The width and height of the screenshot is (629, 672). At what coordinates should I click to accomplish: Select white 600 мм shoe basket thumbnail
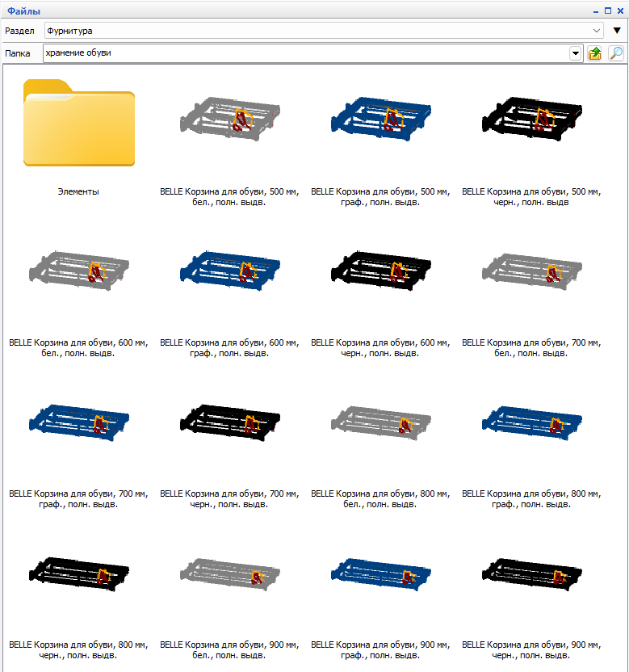pyautogui.click(x=79, y=271)
